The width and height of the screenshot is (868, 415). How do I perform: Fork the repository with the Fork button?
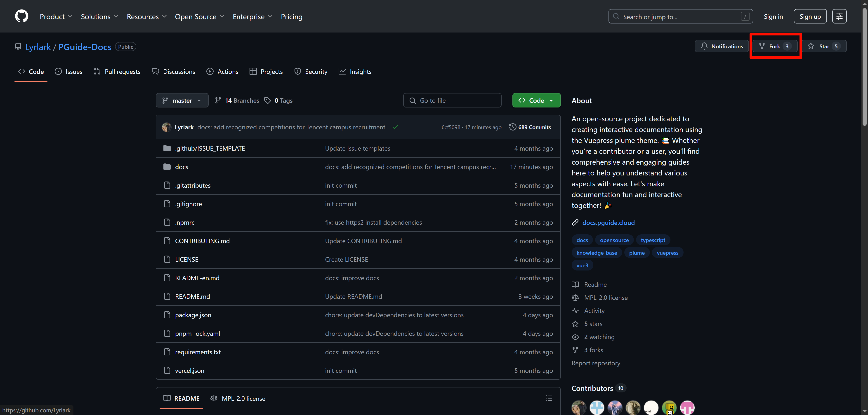click(775, 46)
